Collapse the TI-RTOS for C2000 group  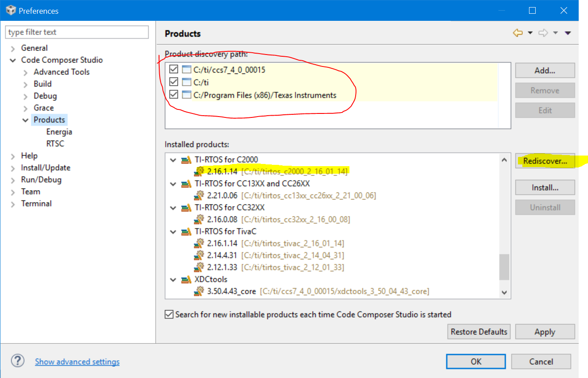(173, 160)
